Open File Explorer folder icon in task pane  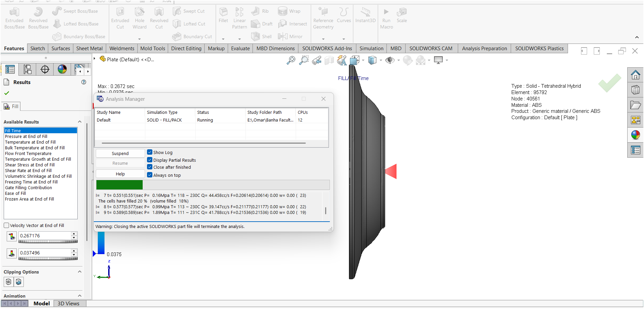tap(635, 105)
